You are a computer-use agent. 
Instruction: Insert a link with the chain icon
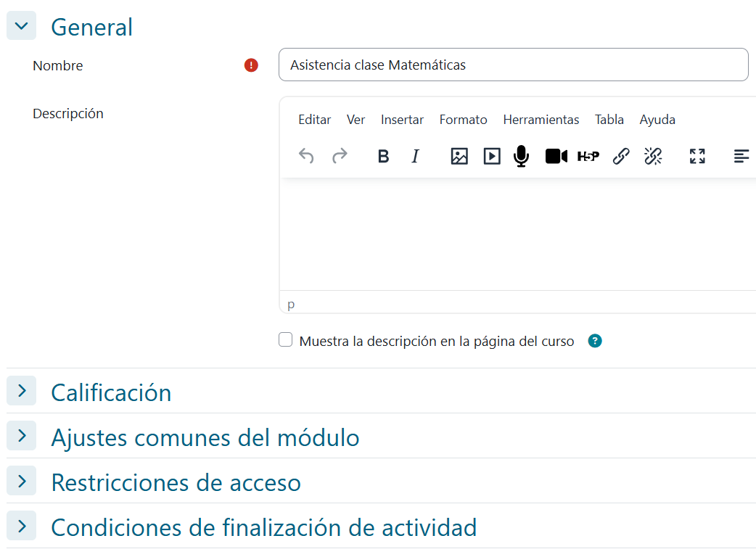pyautogui.click(x=621, y=156)
